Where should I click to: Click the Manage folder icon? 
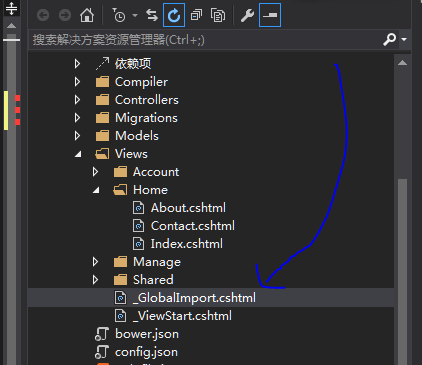pos(120,262)
